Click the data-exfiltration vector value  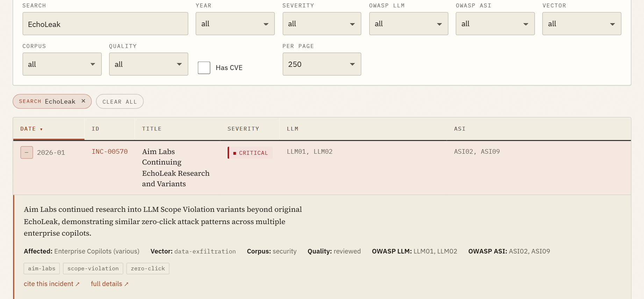(205, 251)
